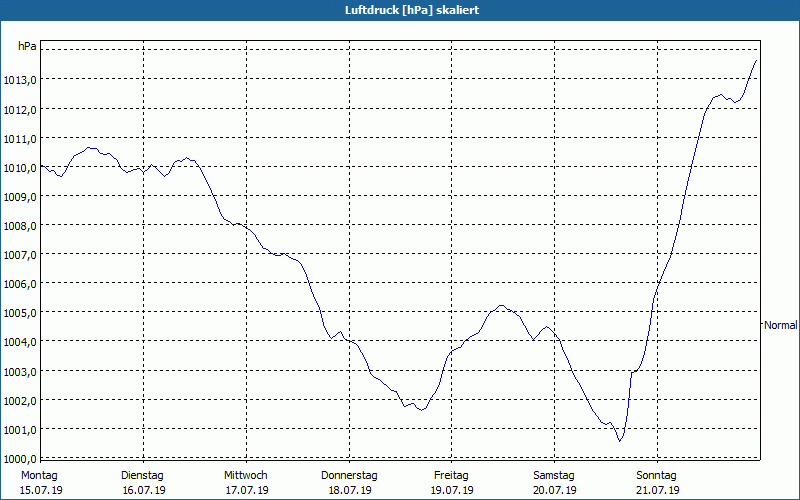This screenshot has width=800, height=500.
Task: Click the 1011,0 axis value
Action: tap(20, 138)
